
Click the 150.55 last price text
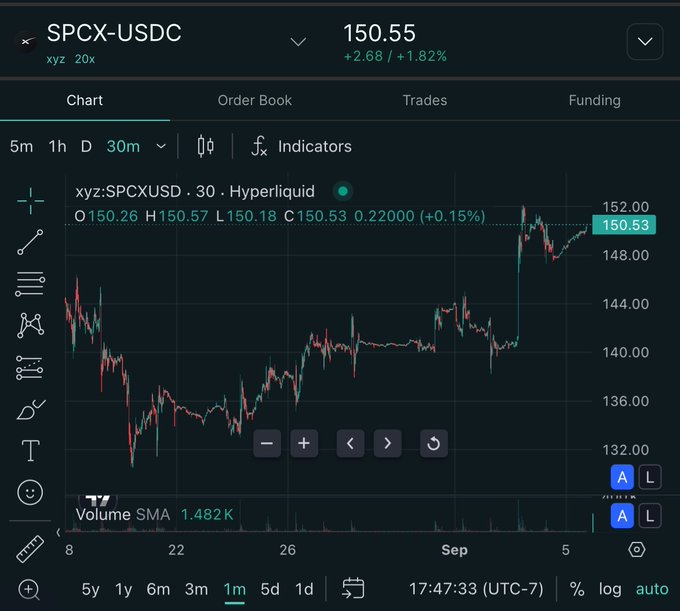(379, 33)
